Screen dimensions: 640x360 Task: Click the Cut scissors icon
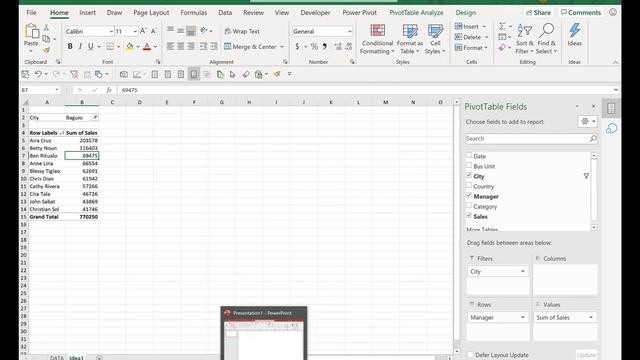point(47,28)
